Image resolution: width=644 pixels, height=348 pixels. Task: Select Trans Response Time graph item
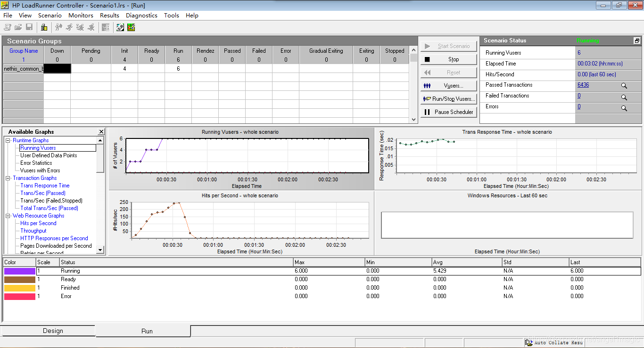pos(45,186)
